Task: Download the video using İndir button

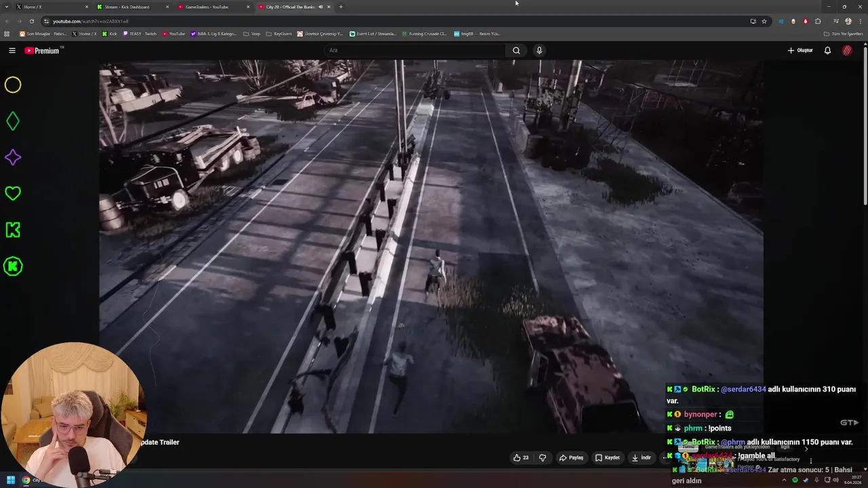Action: pos(641,457)
